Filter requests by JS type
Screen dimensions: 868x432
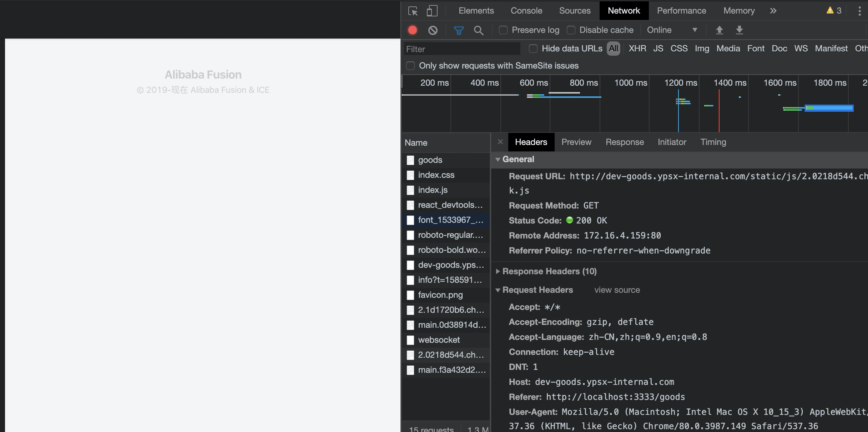[x=658, y=49]
